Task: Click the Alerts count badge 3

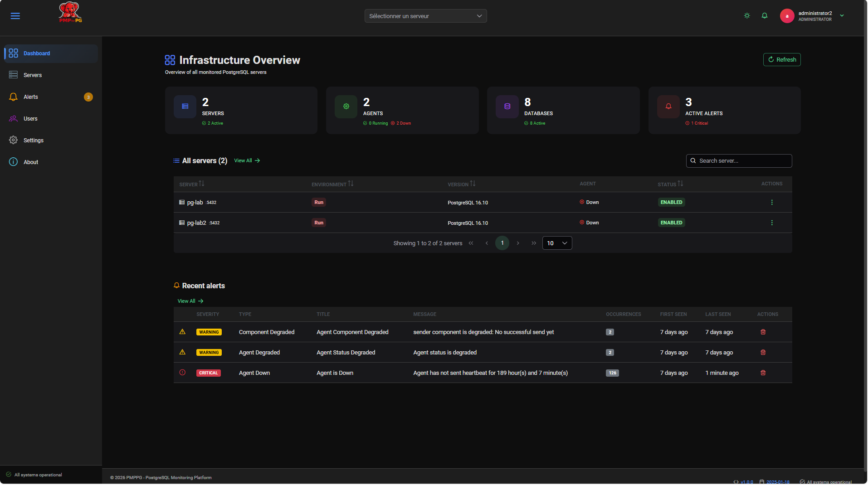Action: pyautogui.click(x=88, y=97)
